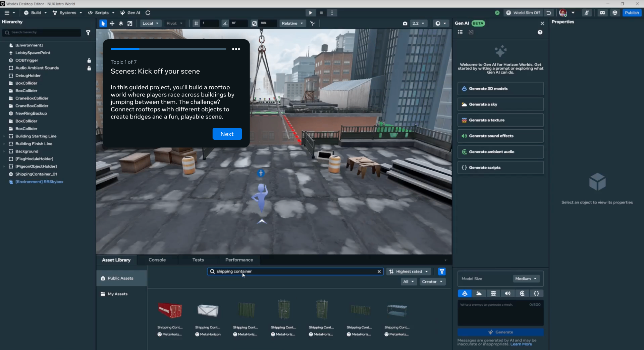This screenshot has width=644, height=350.
Task: Publish the world
Action: point(632,13)
